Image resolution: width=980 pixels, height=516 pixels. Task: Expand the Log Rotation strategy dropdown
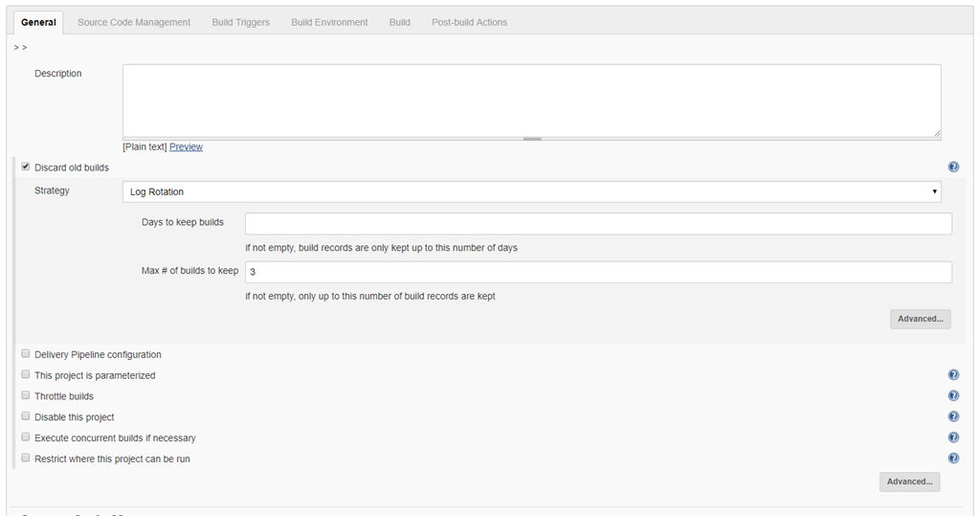coord(531,192)
